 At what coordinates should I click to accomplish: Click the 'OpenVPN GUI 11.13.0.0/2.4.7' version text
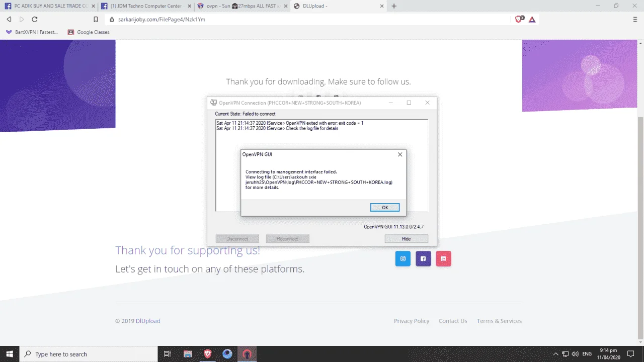pos(393,227)
